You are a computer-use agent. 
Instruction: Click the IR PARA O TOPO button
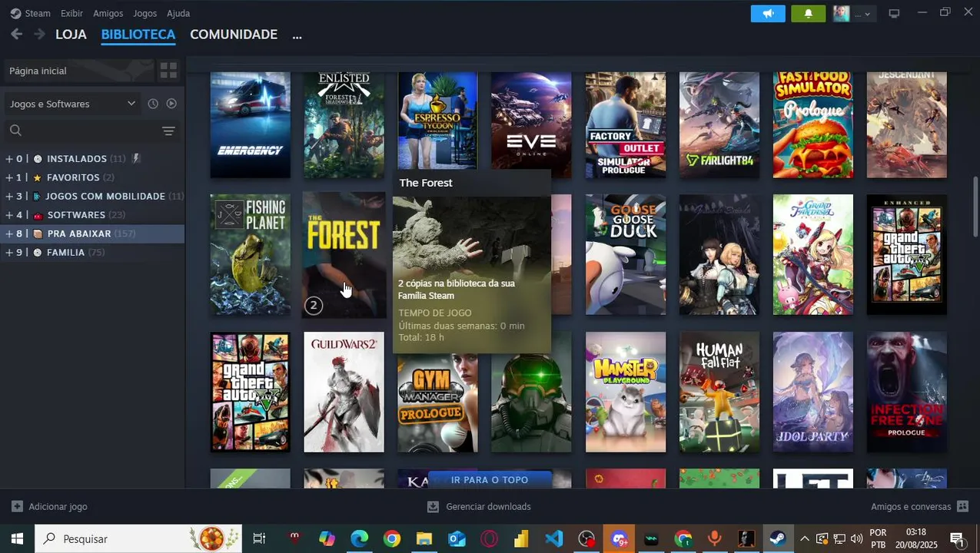[490, 479]
